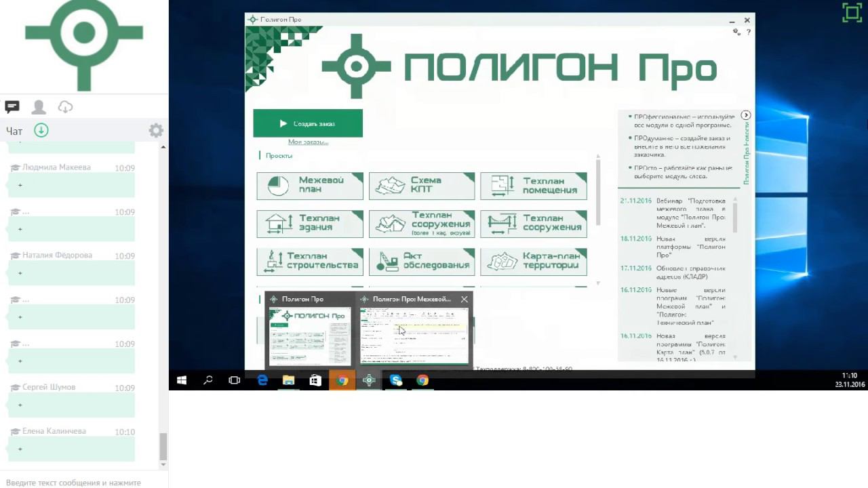Open the Техплан помещения module

point(534,186)
